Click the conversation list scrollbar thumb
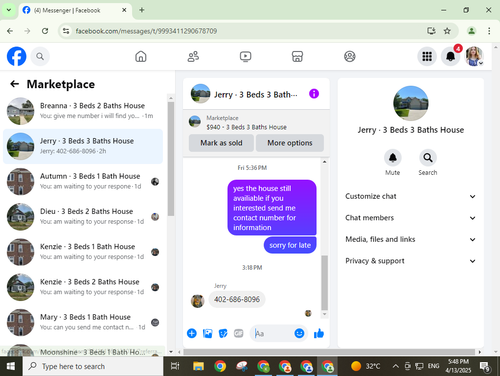The height and width of the screenshot is (376, 500). click(171, 158)
